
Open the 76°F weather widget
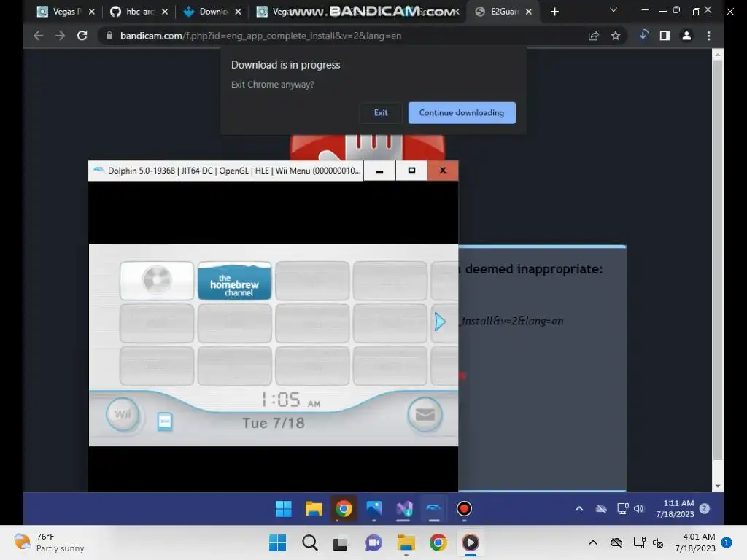click(x=49, y=542)
